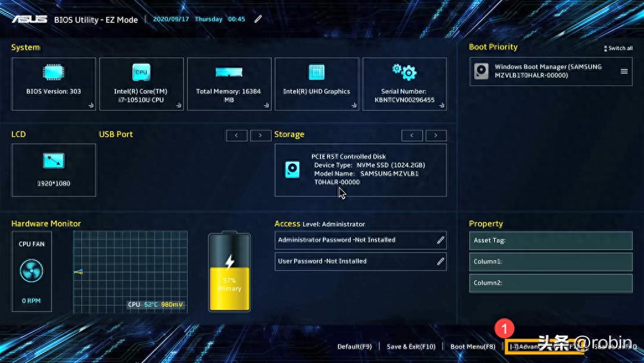Edit User Password with pencil icon
Screen dimensions: 644x363
(x=440, y=261)
